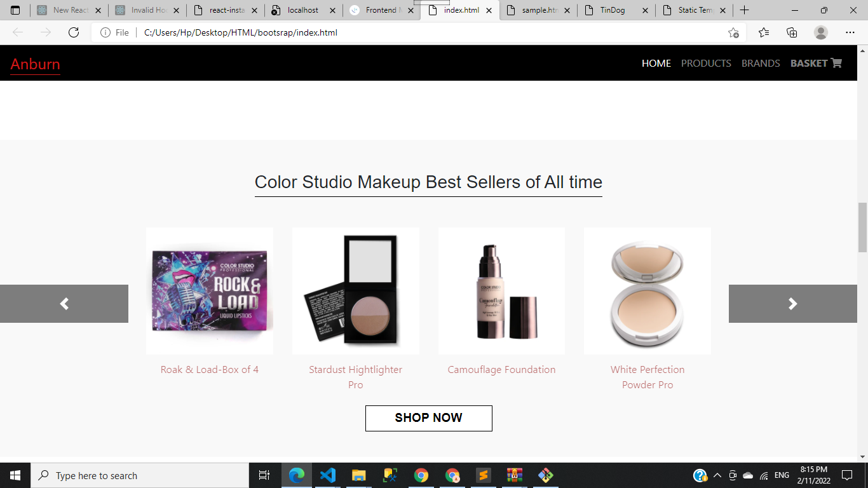Go to PRODUCTS in the navbar

click(706, 63)
